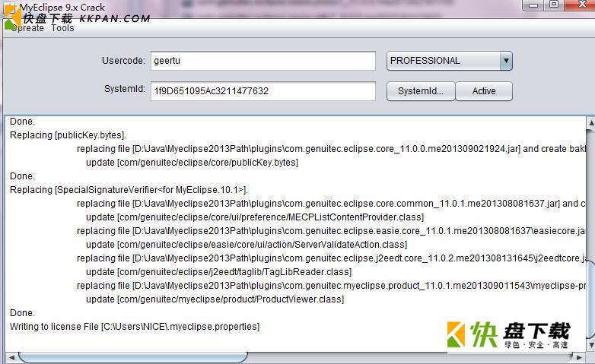Click the 'Writing to license File' log line
Screen dimensions: 595x364
coord(135,327)
